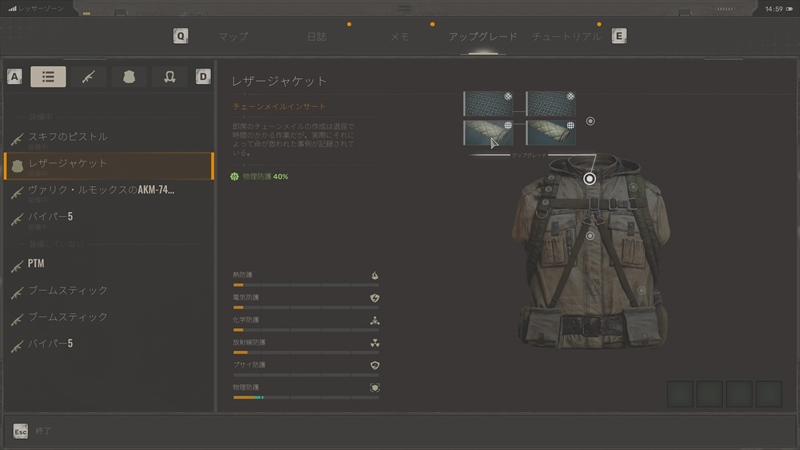Select the all-items list filter icon
800x450 pixels.
tap(48, 77)
